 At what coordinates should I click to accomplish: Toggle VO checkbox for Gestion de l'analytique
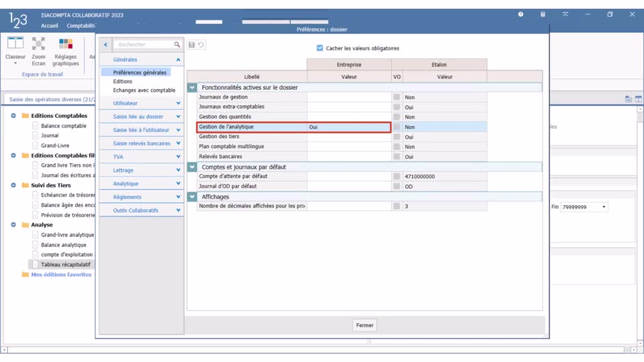point(396,127)
